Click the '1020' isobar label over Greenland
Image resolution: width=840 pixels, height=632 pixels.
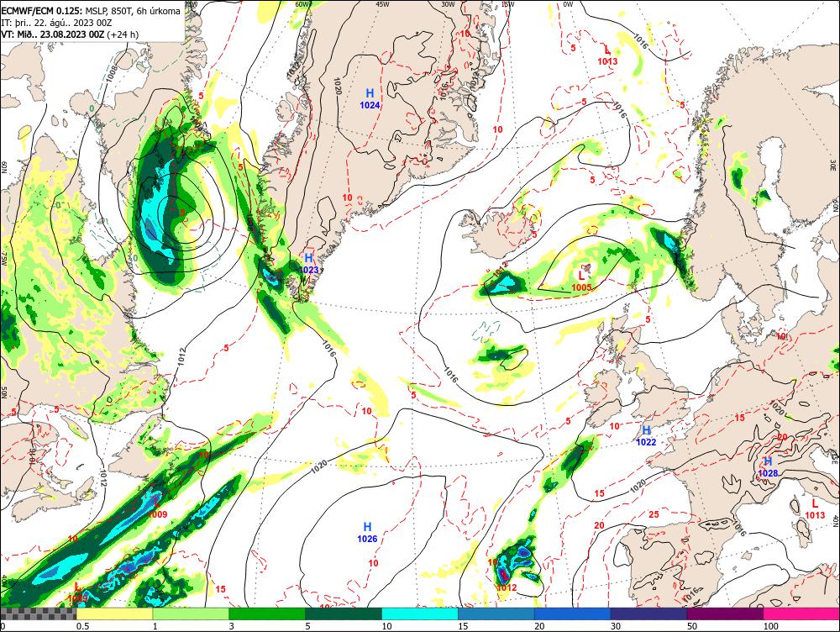pyautogui.click(x=338, y=86)
